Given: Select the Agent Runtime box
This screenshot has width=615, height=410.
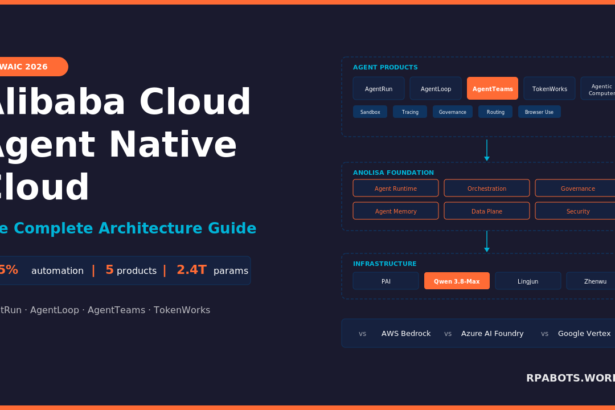Looking at the screenshot, I should point(395,188).
